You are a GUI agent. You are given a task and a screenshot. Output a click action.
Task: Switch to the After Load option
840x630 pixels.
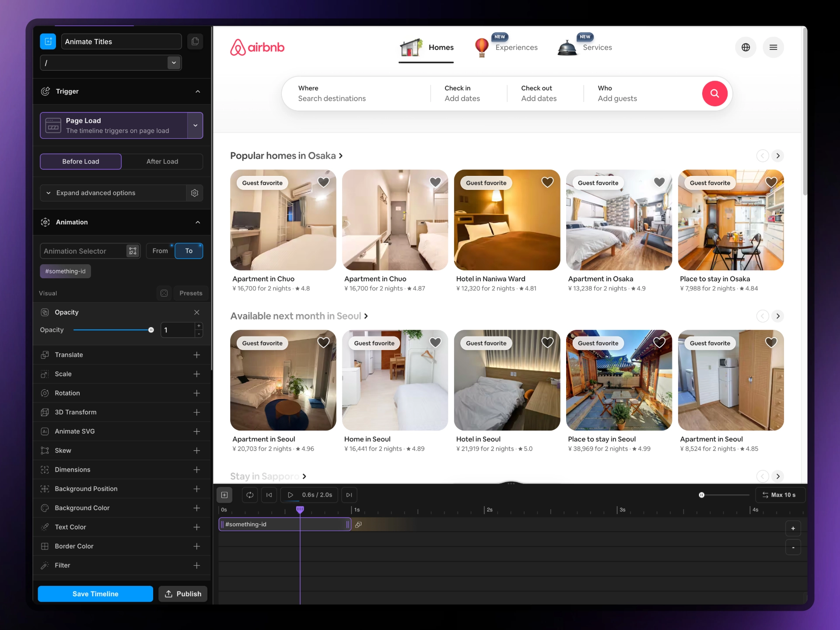pos(162,161)
